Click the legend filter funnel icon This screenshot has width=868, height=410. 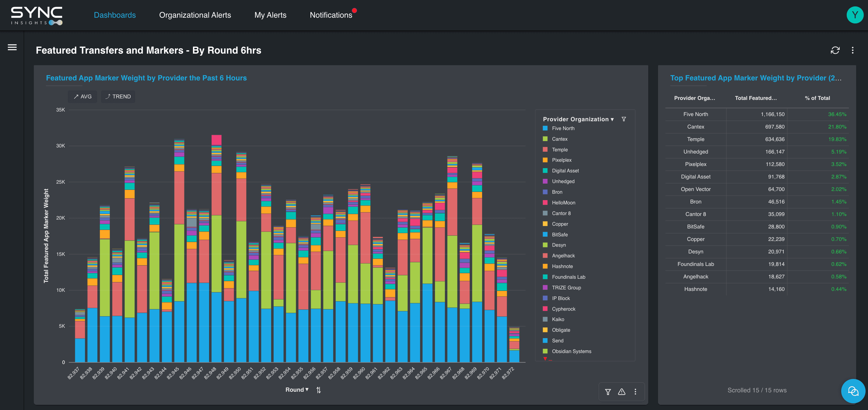(x=623, y=119)
